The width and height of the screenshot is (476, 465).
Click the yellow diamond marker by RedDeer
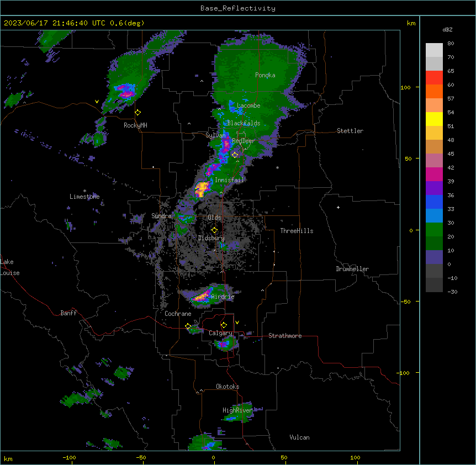point(235,155)
